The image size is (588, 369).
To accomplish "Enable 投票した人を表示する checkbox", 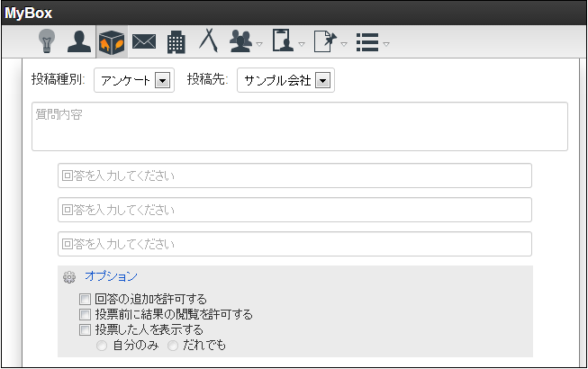I will coord(86,330).
